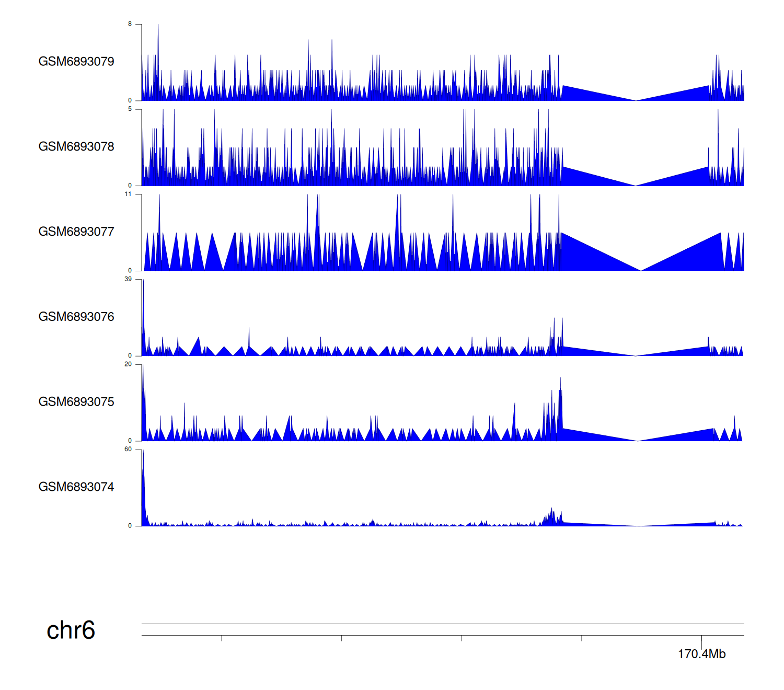Click the y-axis maximum value 39

click(128, 280)
